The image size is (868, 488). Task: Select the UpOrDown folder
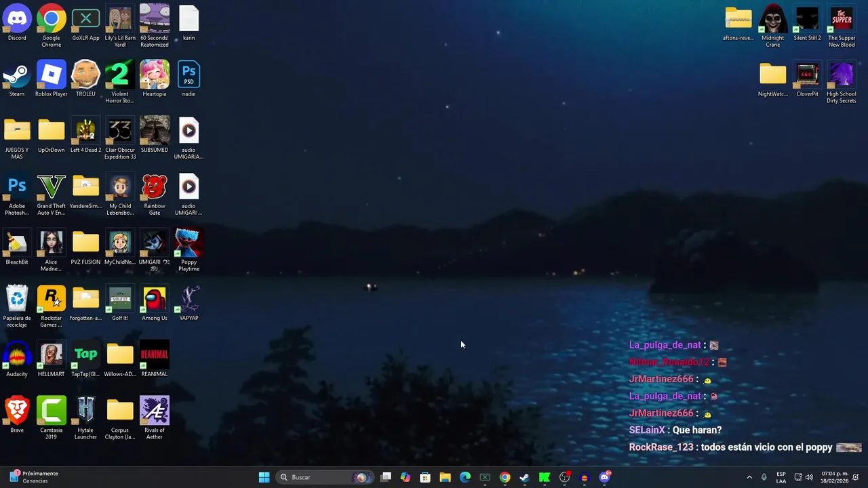pyautogui.click(x=52, y=135)
